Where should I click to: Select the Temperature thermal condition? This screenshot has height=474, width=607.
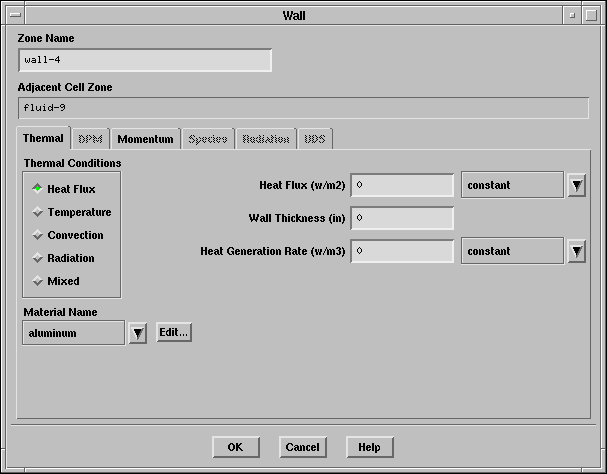[x=38, y=212]
